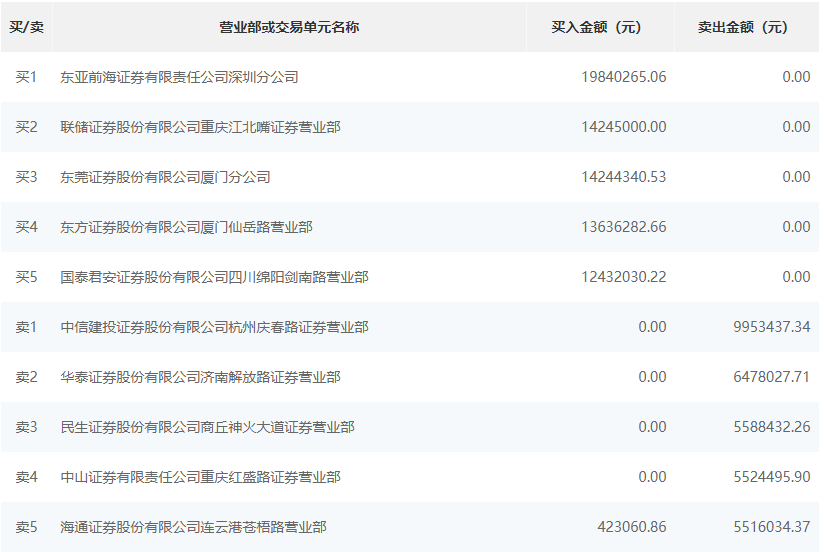
Task: Click 海通证券股份有限公司连云港苍梧路营业部
Action: pyautogui.click(x=193, y=527)
